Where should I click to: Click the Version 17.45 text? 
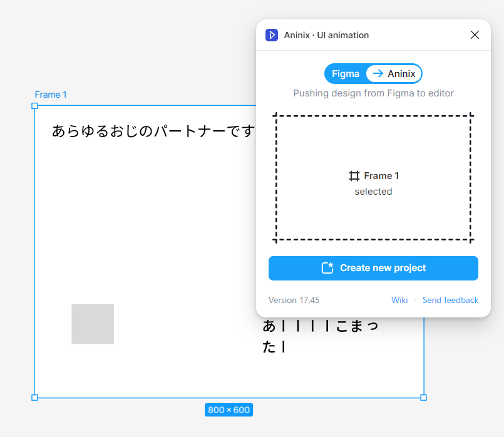tap(294, 300)
